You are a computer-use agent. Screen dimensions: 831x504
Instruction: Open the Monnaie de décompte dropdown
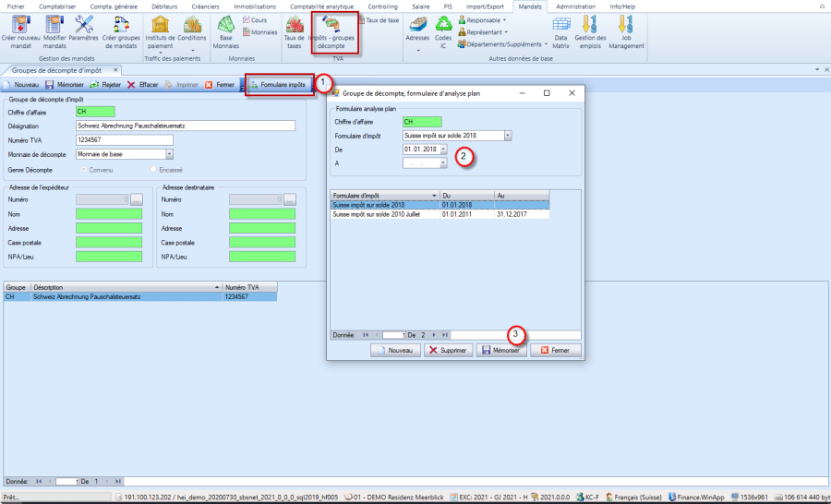pos(170,154)
